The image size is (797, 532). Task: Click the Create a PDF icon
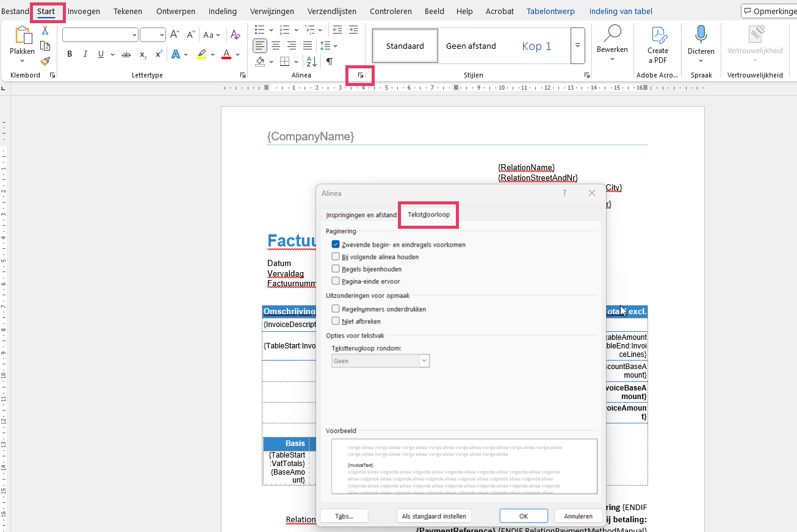[658, 45]
